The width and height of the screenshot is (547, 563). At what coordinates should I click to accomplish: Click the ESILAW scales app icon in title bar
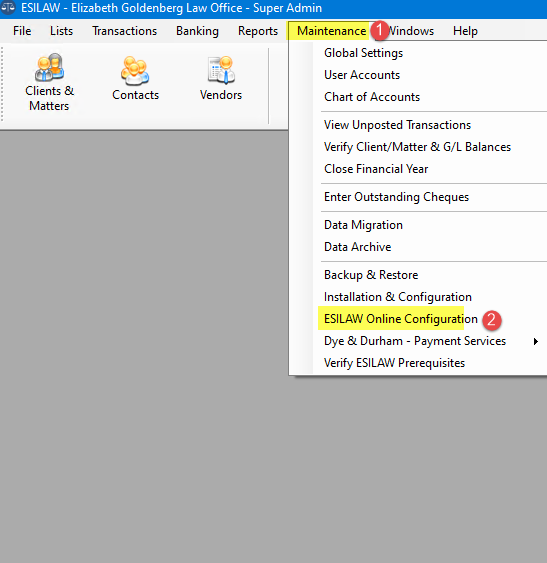click(8, 8)
